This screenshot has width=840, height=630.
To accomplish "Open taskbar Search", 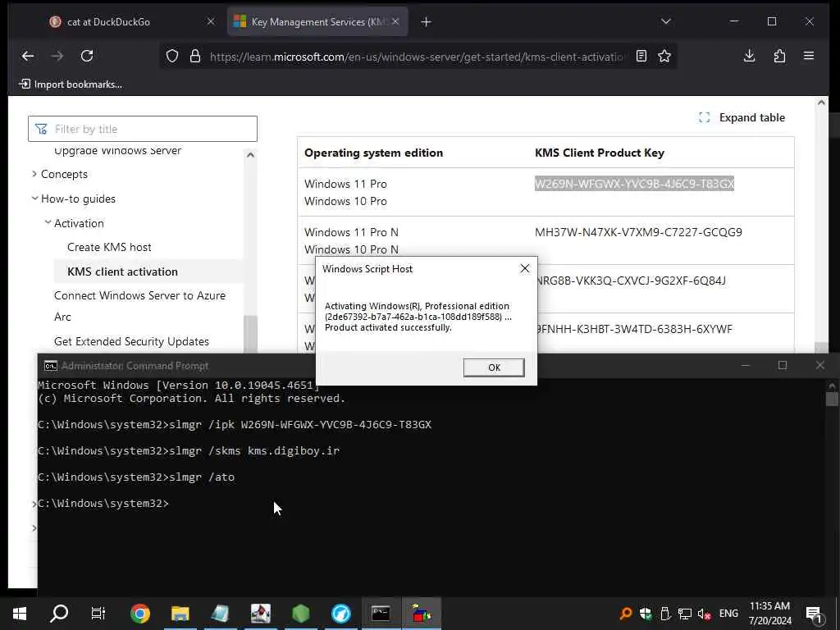I will [x=59, y=614].
